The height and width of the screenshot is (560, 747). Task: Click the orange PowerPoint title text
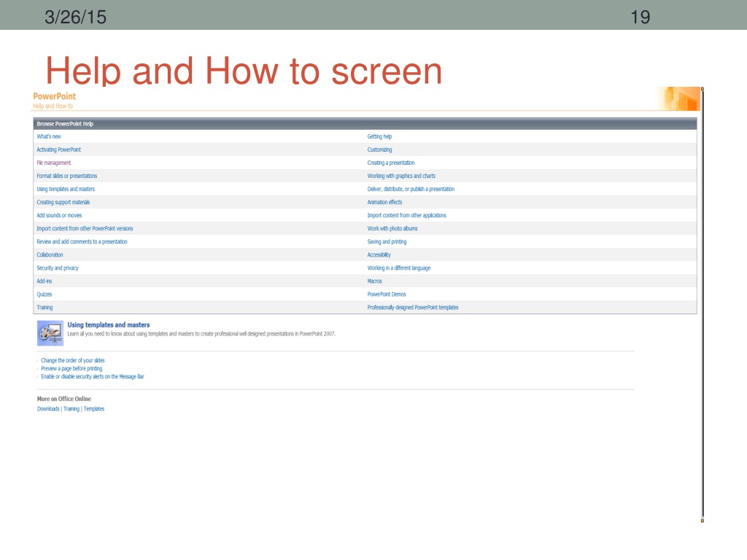coord(54,96)
